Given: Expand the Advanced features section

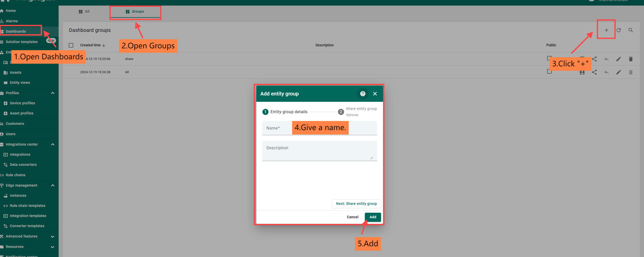Looking at the screenshot, I should [x=53, y=236].
